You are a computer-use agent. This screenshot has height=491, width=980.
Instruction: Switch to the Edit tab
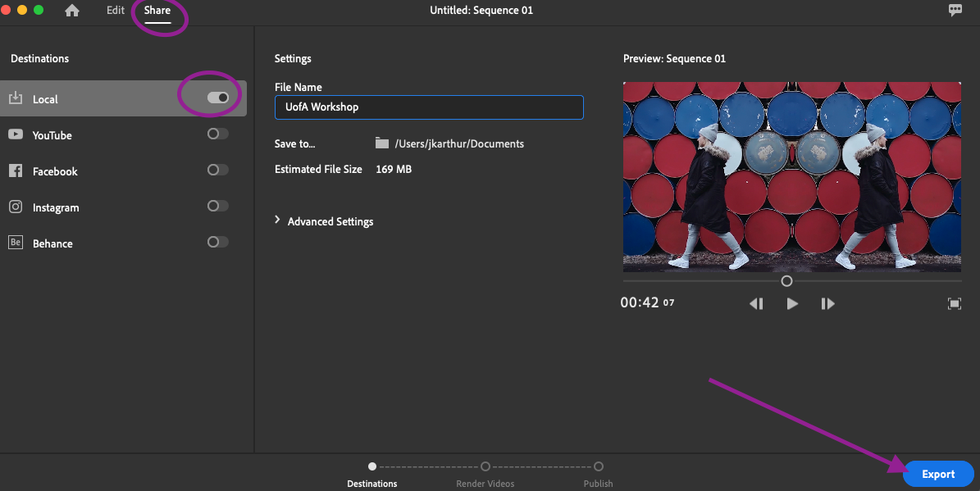[x=116, y=11]
